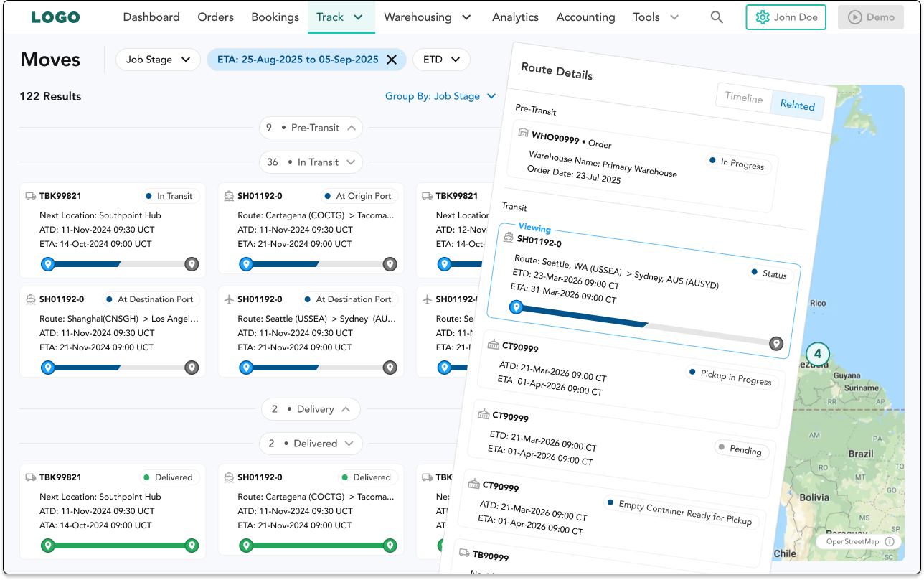924x580 pixels.
Task: Click container icon on Empty Container CT90999 card
Action: tap(473, 484)
